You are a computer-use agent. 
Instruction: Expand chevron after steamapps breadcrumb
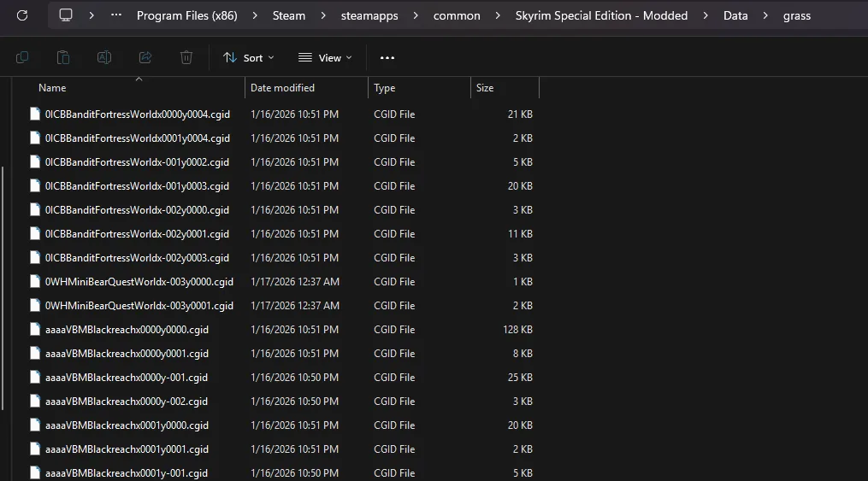[x=416, y=15]
